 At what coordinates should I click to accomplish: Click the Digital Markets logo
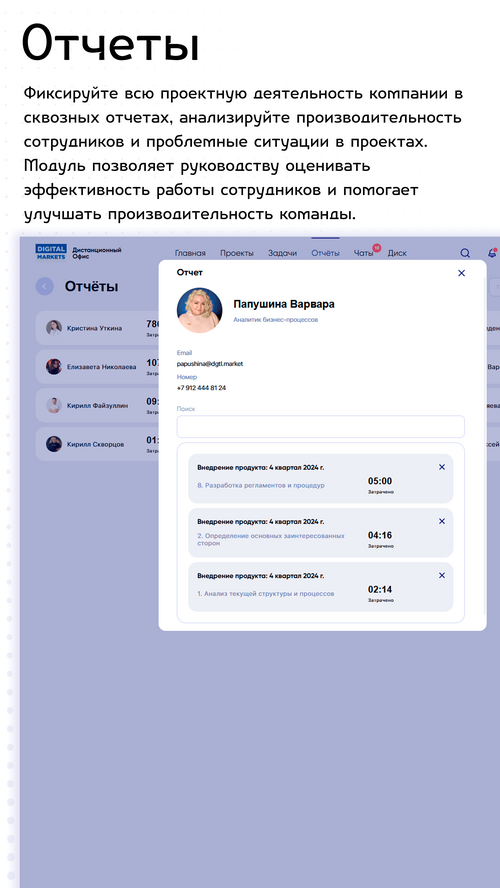pos(51,253)
